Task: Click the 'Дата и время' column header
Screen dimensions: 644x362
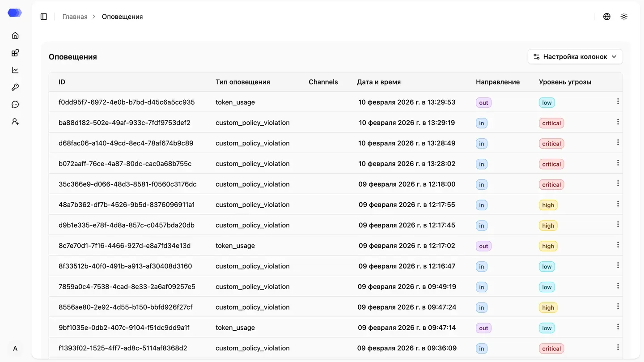Action: (379, 82)
